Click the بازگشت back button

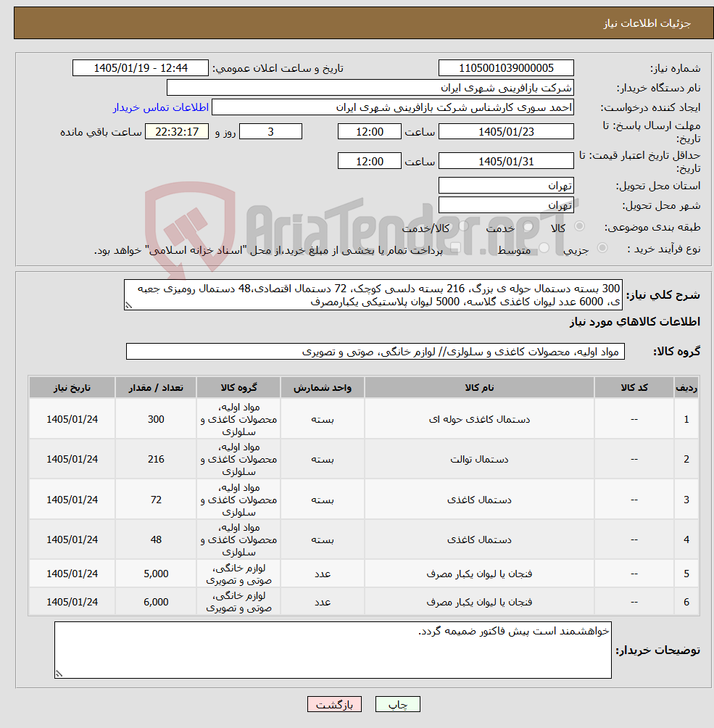[x=334, y=704]
